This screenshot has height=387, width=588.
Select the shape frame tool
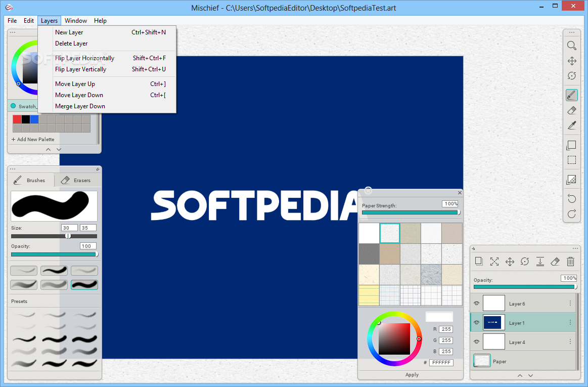(x=571, y=145)
